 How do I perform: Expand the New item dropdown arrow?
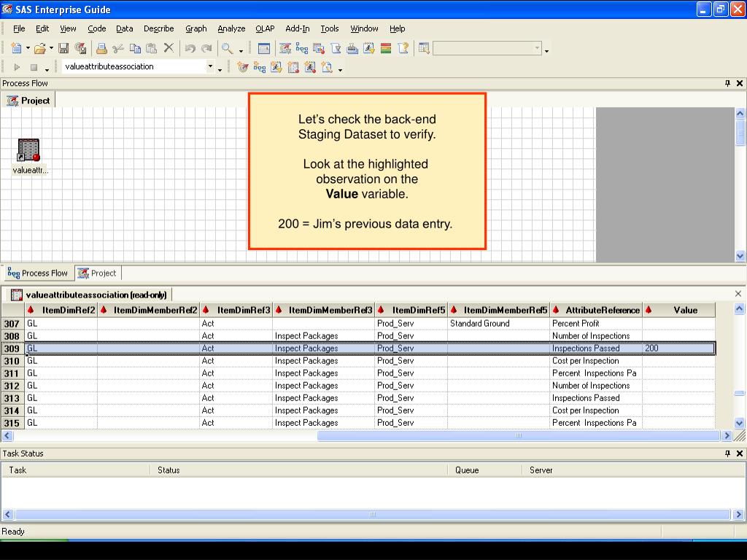28,48
